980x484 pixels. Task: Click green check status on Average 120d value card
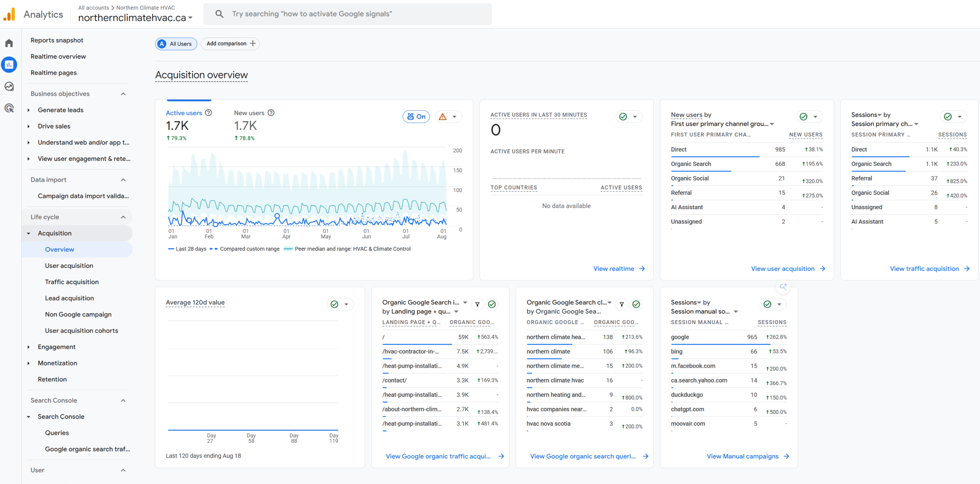335,305
